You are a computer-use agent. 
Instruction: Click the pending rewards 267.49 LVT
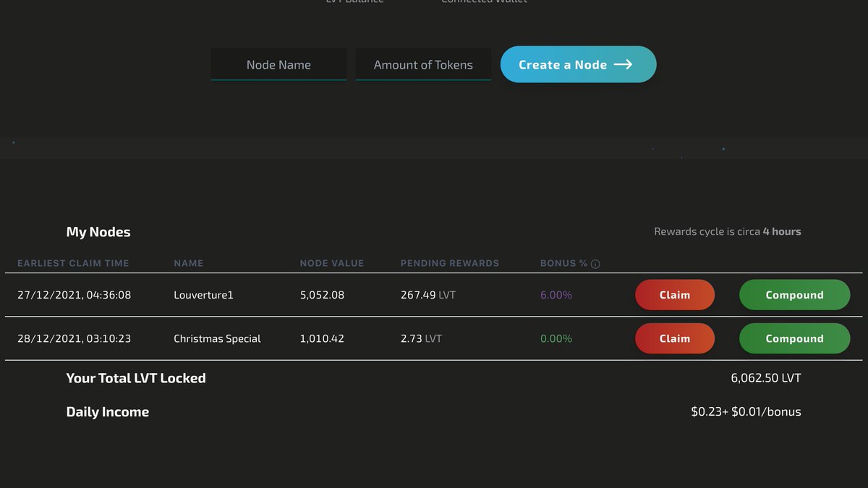point(428,295)
